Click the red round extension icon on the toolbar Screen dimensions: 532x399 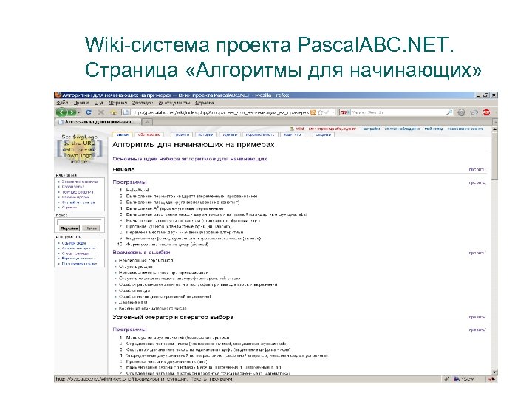pos(486,112)
